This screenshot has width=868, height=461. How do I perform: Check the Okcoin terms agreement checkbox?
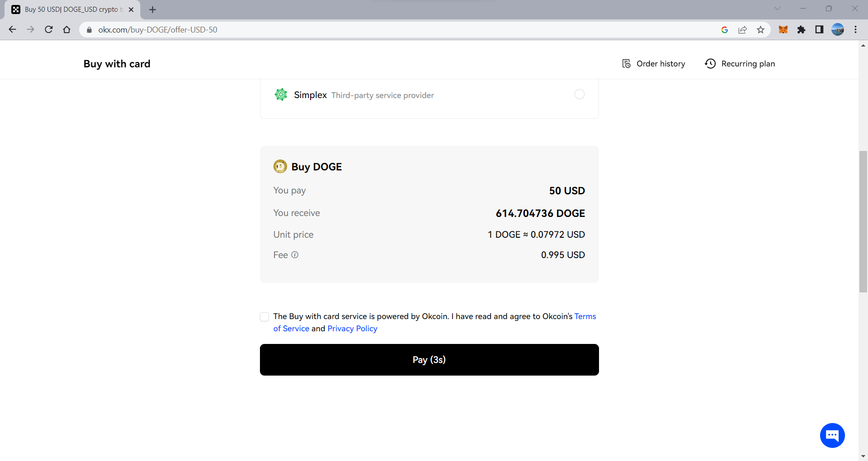pos(264,317)
